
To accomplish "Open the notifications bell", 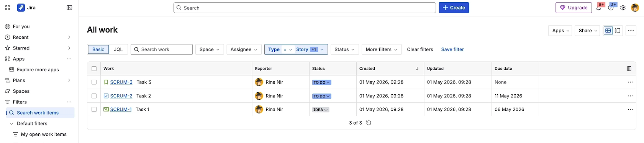I will point(598,8).
